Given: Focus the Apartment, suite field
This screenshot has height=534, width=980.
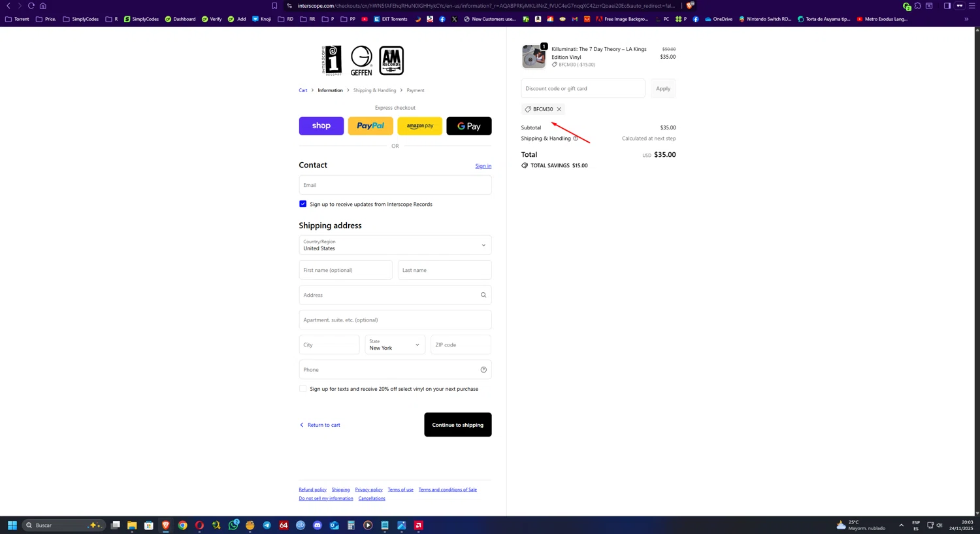Looking at the screenshot, I should point(395,320).
